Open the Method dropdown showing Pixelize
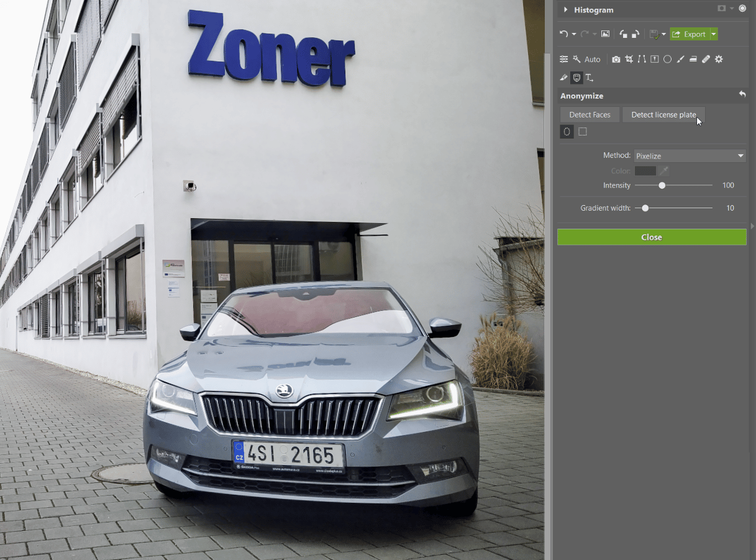Image resolution: width=756 pixels, height=560 pixels. coord(690,156)
